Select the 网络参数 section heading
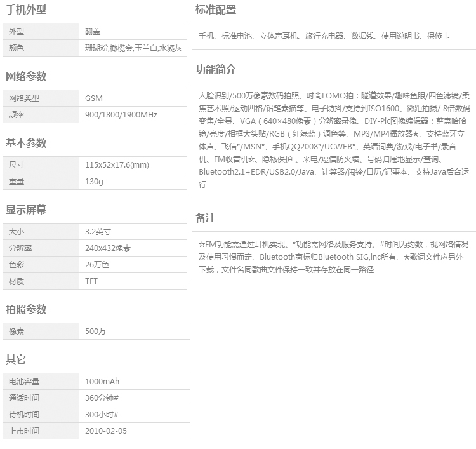 25,77
